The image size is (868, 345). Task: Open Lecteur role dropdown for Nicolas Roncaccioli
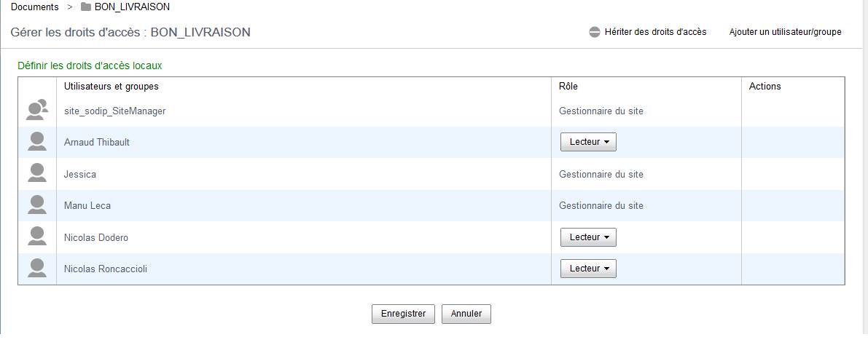[588, 268]
